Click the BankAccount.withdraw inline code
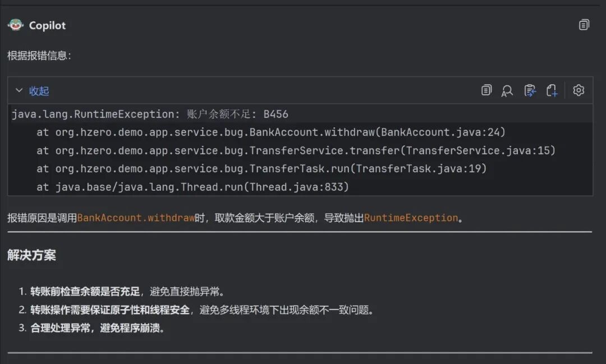 click(136, 218)
